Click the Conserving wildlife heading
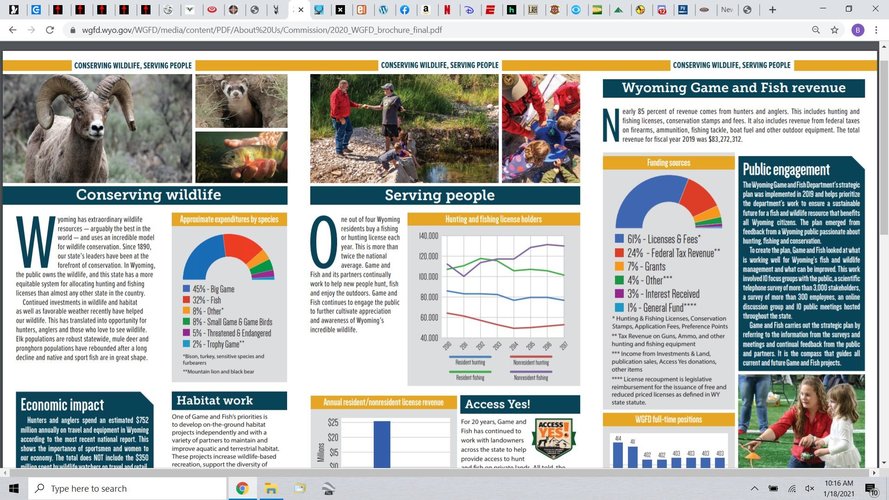 point(149,195)
